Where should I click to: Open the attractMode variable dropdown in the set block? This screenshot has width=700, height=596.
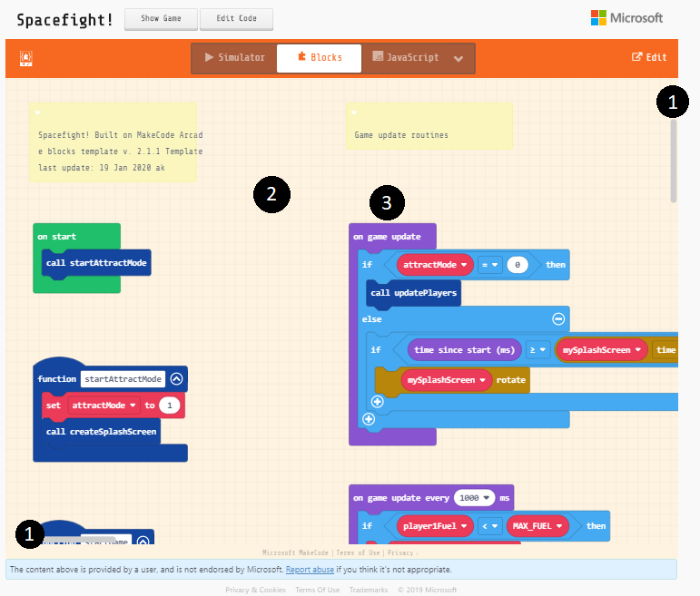[134, 405]
